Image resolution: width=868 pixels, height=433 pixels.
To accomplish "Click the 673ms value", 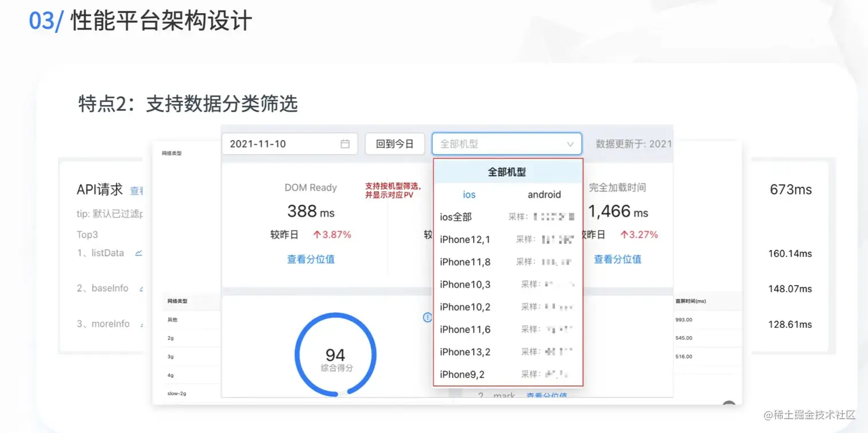I will [x=791, y=189].
